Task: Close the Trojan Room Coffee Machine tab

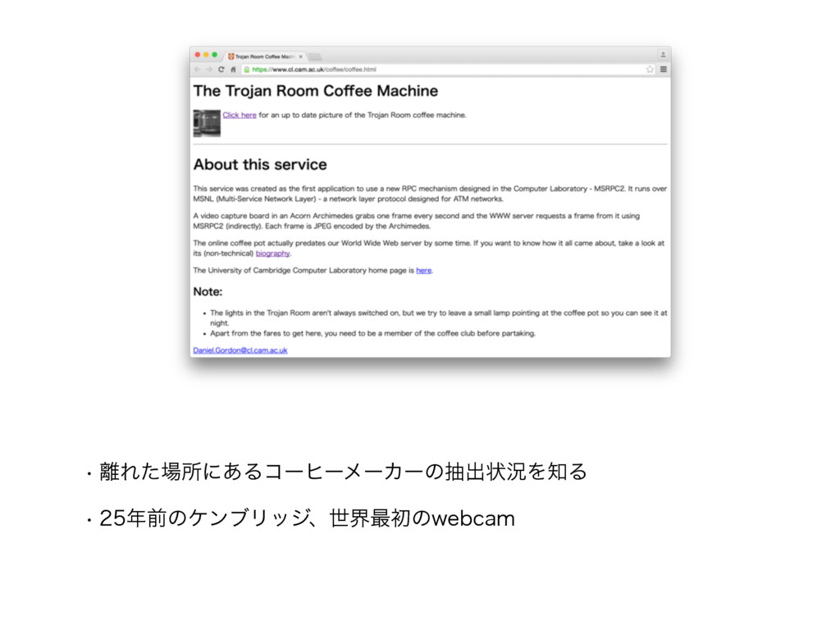Action: (x=300, y=57)
